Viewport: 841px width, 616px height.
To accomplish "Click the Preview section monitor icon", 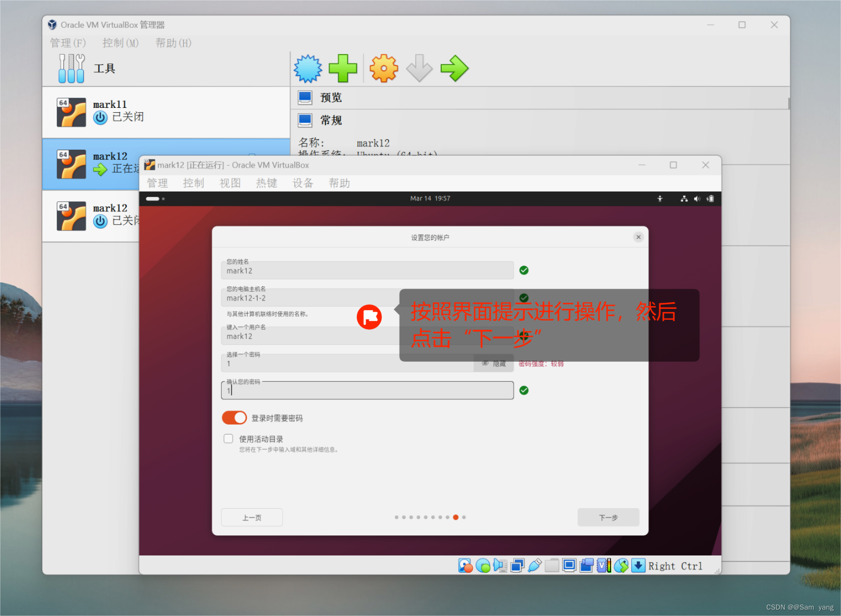I will point(305,97).
